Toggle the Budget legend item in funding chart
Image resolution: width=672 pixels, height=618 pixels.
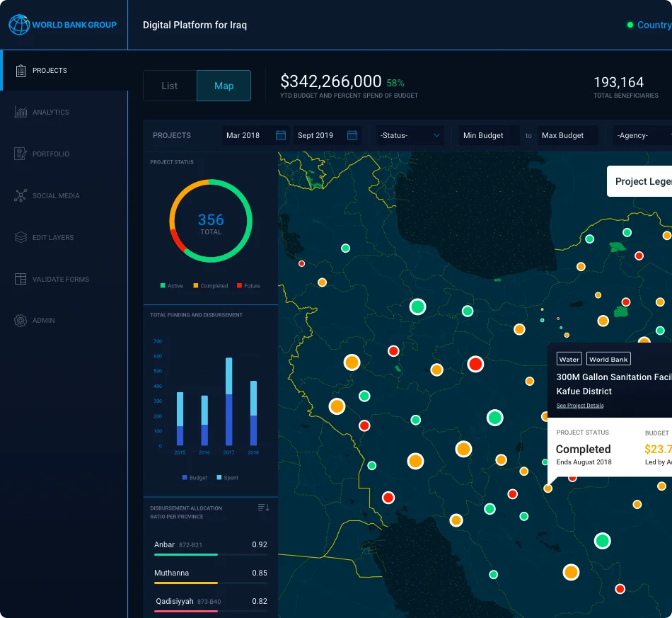point(195,477)
